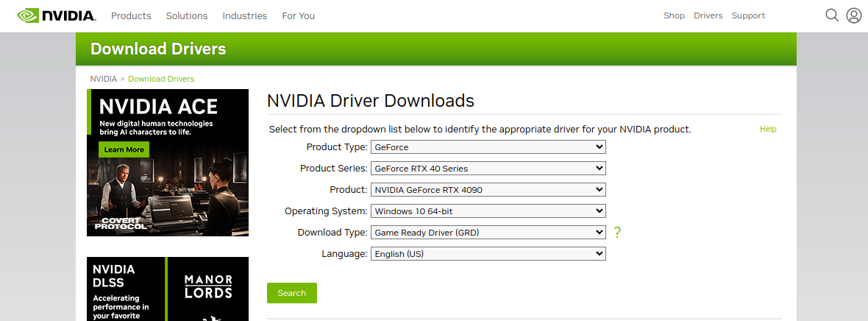Image resolution: width=868 pixels, height=321 pixels.
Task: Open the user account icon
Action: click(854, 15)
